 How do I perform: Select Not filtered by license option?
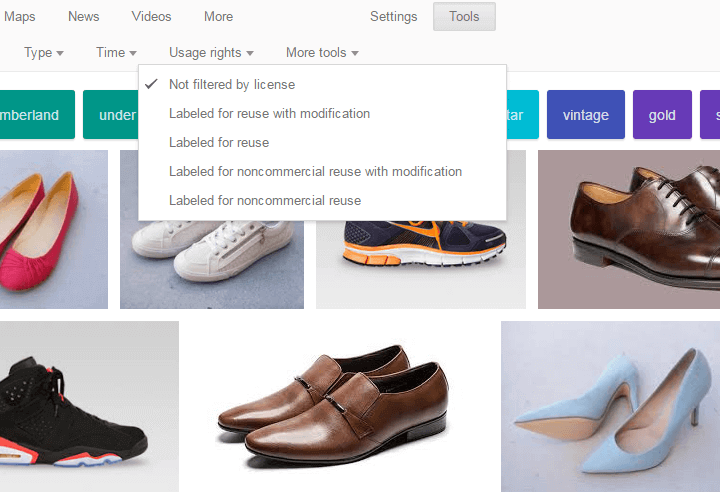tap(232, 85)
